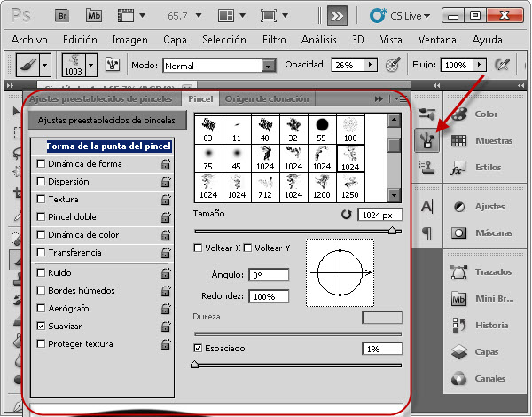Image resolution: width=532 pixels, height=417 pixels.
Task: Lock the Dinámica de forma setting
Action: click(166, 164)
